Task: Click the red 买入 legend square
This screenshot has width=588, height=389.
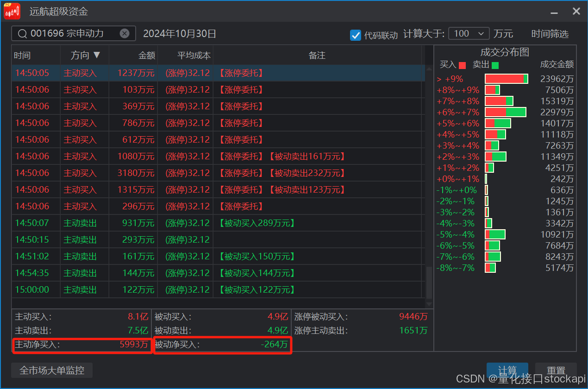Action: (462, 65)
